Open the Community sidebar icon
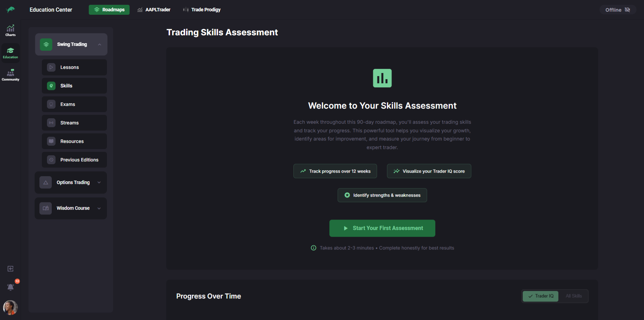Viewport: 644px width, 320px height. point(10,75)
